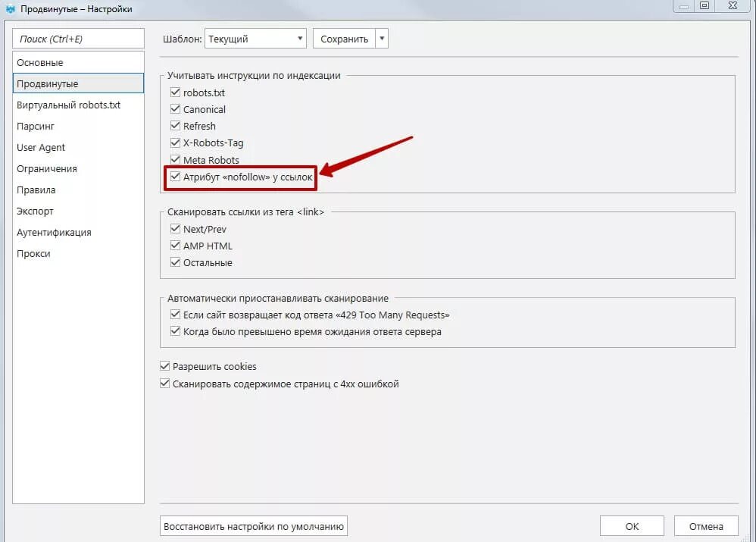756x542 pixels.
Task: Toggle Сканировать содержимое страниц с 4xx ошибкой
Action: [164, 384]
